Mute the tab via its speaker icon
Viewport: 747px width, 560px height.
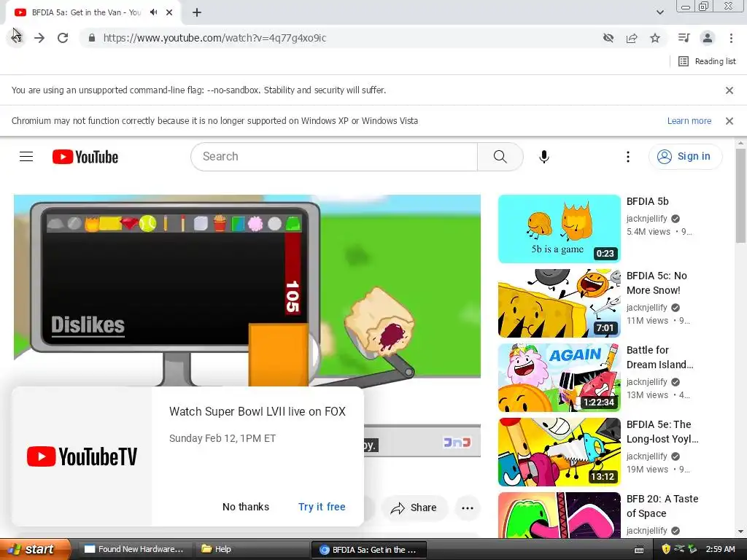tap(153, 12)
